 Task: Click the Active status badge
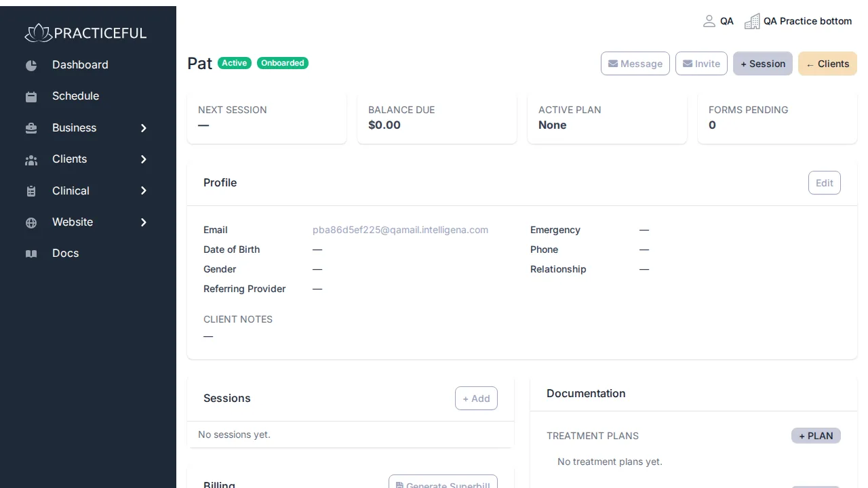tap(235, 63)
